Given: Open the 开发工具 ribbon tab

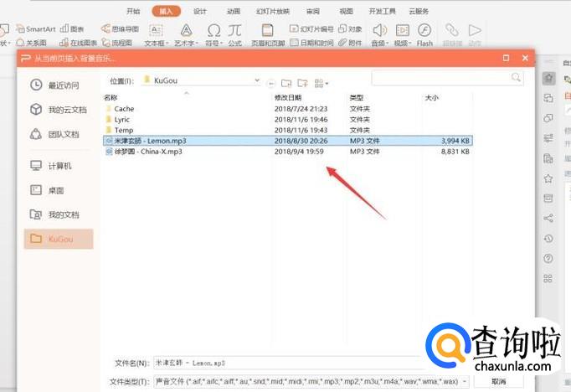Looking at the screenshot, I should coord(383,11).
